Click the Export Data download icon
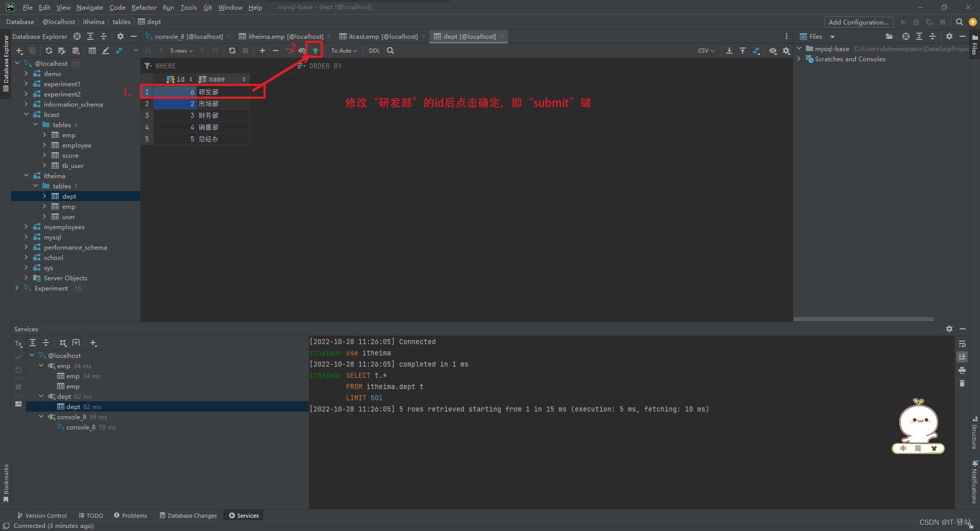Screen dimensions: 980x531 (729, 51)
